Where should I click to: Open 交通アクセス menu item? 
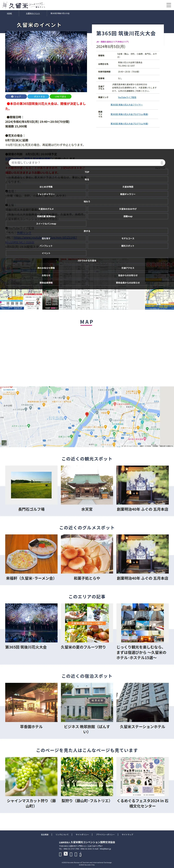click(128, 268)
